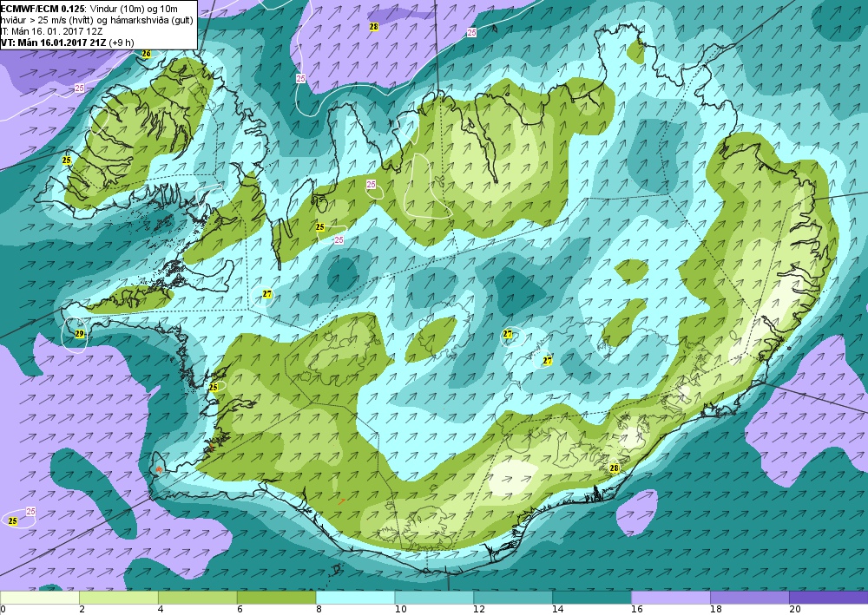Click the scale tick label '0'
Viewport: 868px width, 615px height.
pyautogui.click(x=3, y=610)
